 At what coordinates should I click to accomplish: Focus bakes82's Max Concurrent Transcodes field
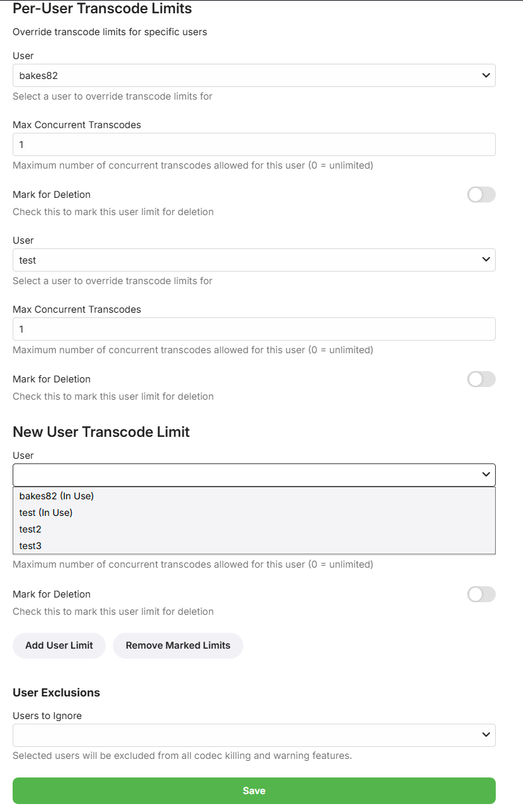[x=254, y=145]
